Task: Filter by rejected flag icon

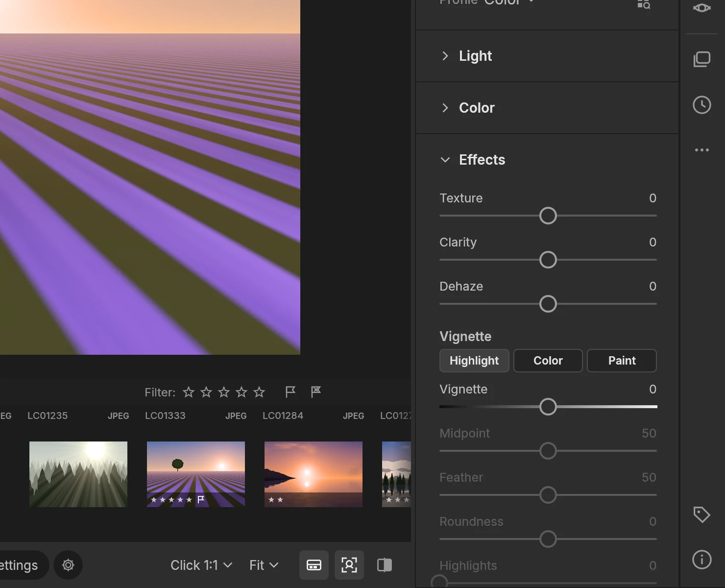Action: tap(316, 392)
